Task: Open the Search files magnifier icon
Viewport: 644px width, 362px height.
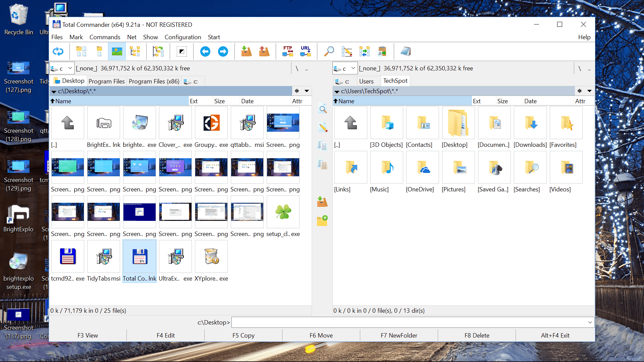Action: click(329, 52)
